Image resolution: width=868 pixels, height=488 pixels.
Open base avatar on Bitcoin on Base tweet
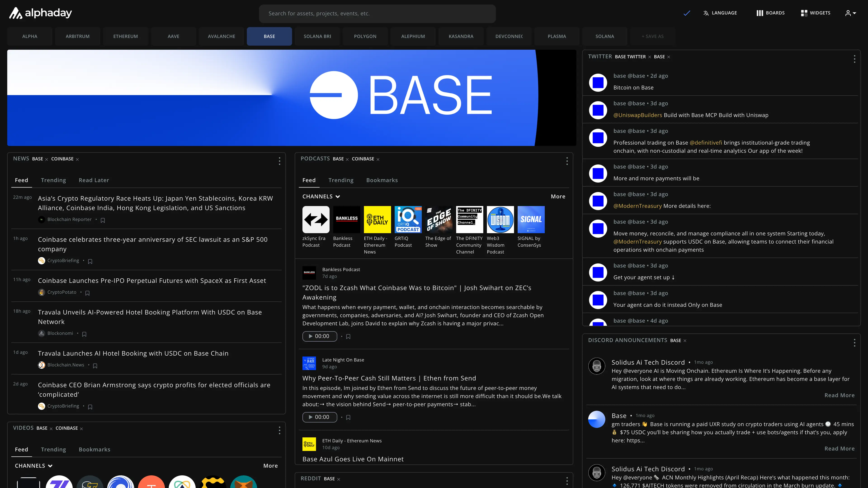[598, 82]
